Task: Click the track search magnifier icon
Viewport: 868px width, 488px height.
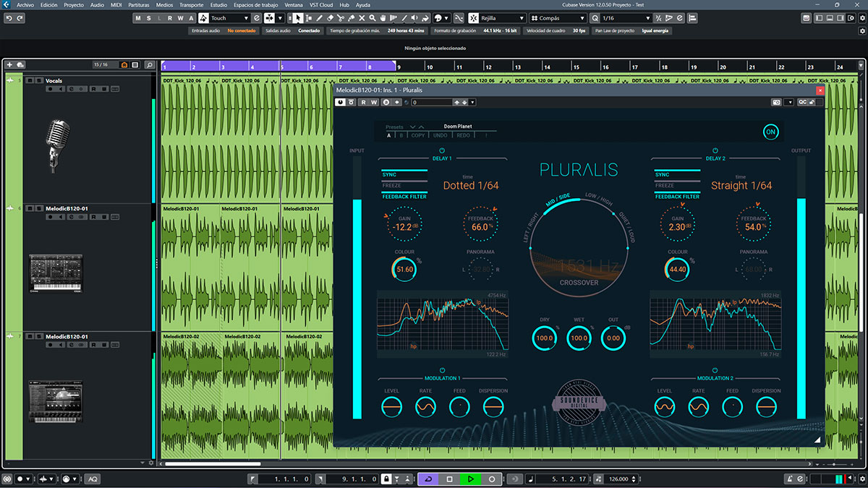Action: [x=149, y=65]
